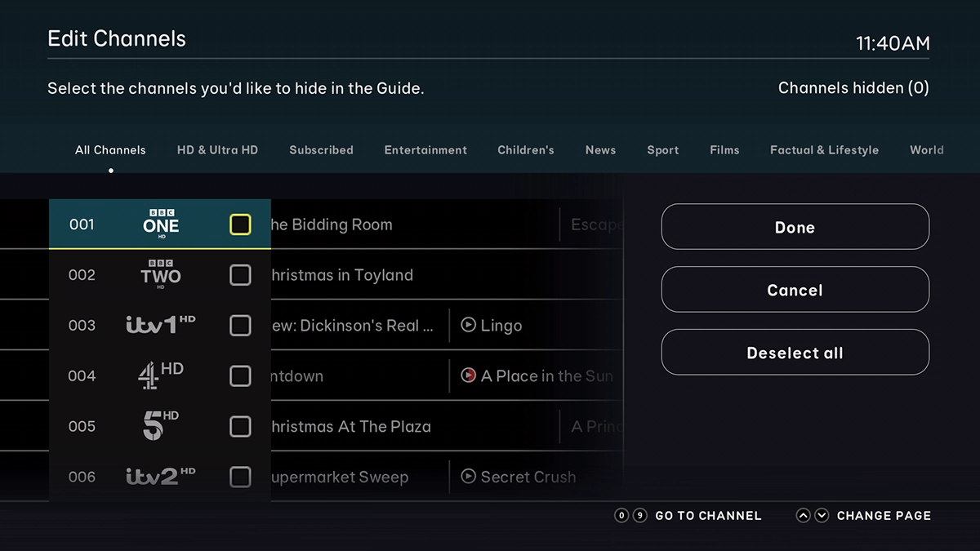
Task: Click the red replay icon for A Place in the Sun
Action: click(x=467, y=375)
